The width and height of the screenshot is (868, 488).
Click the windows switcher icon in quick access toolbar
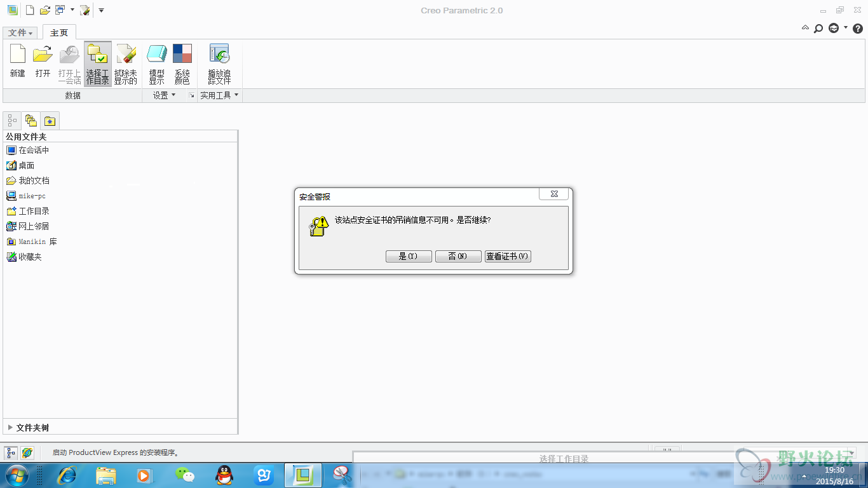[x=60, y=10]
